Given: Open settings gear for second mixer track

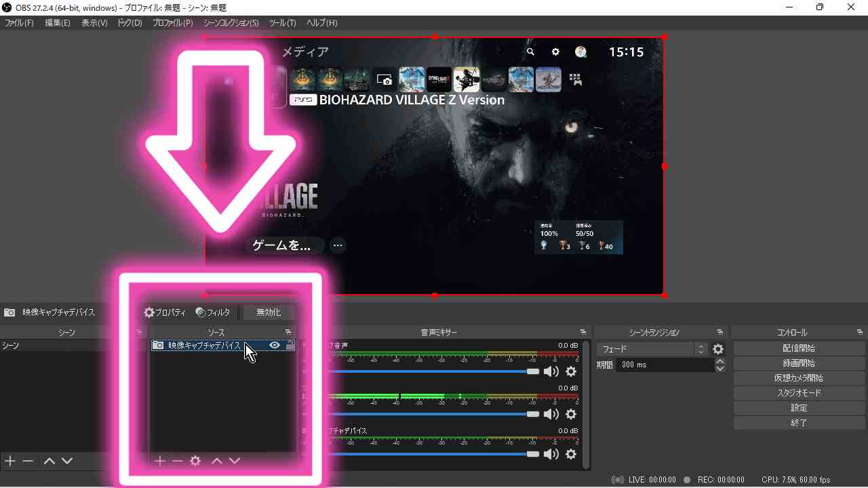Looking at the screenshot, I should [x=571, y=414].
